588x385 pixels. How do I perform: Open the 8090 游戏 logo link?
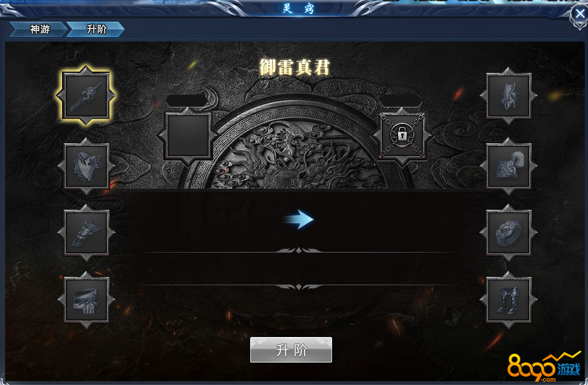(x=544, y=366)
